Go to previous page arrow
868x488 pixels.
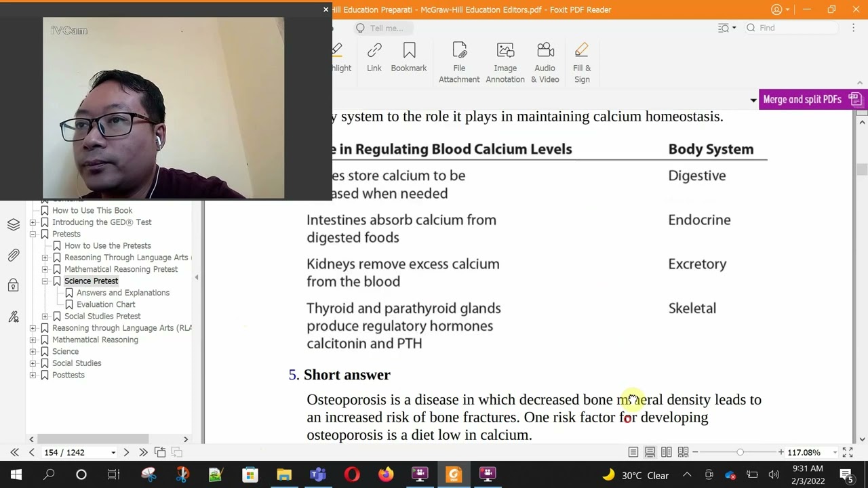pyautogui.click(x=31, y=452)
